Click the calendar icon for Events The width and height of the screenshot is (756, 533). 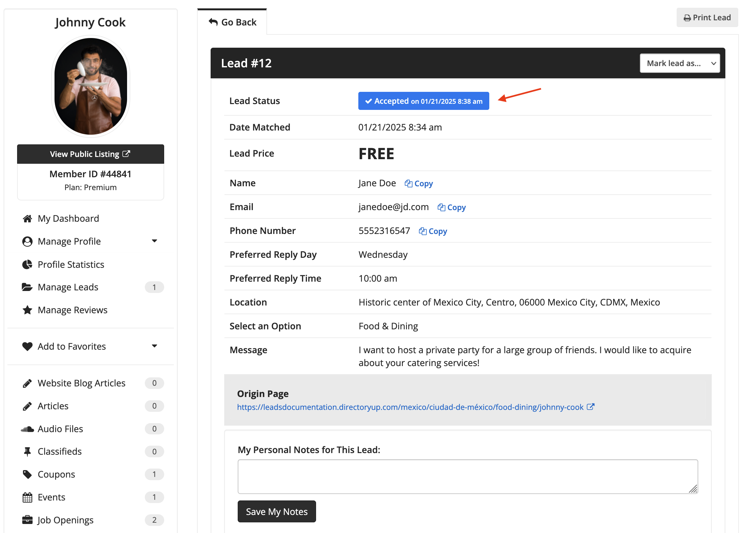(27, 497)
